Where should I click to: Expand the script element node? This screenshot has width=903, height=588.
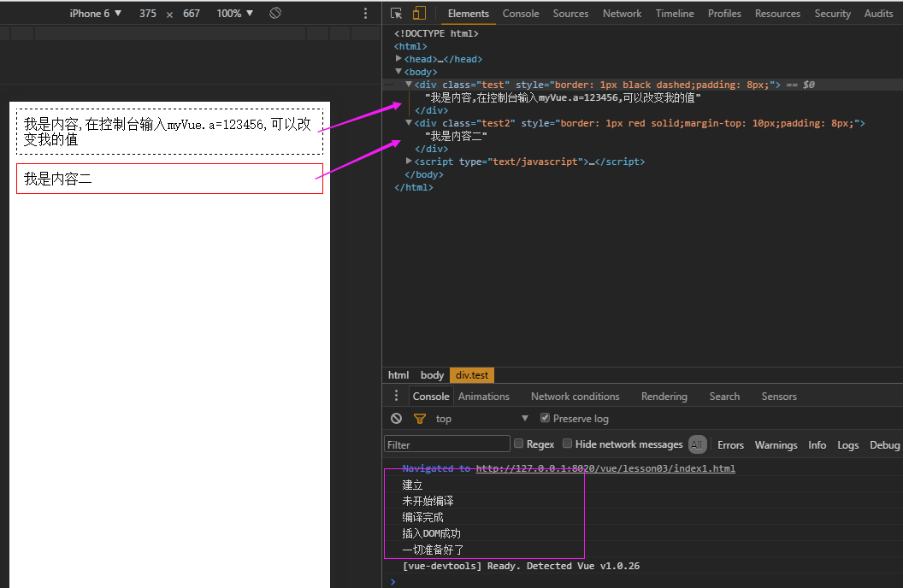click(408, 161)
